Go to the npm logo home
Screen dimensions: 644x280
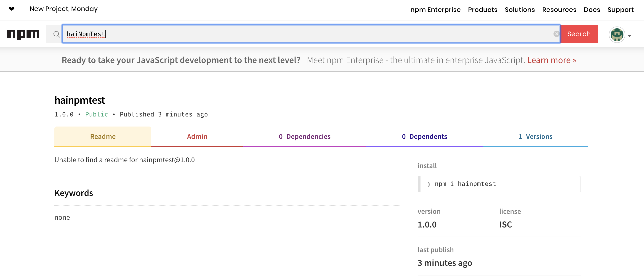(x=23, y=34)
